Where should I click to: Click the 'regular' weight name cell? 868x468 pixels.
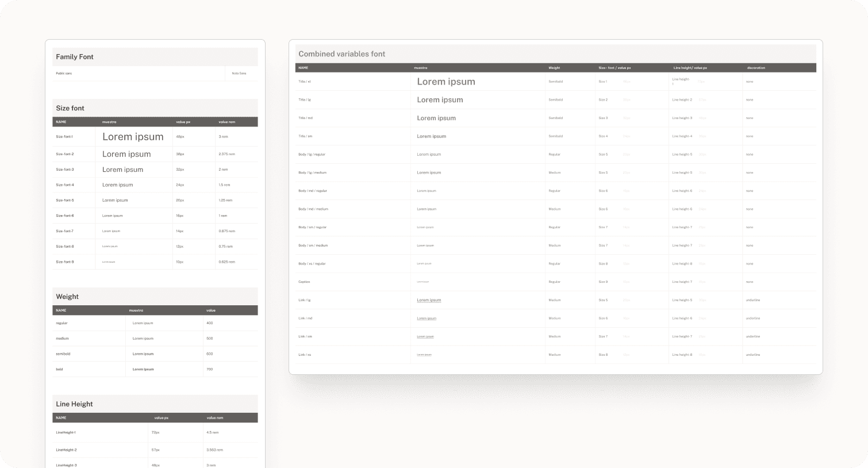(x=62, y=323)
